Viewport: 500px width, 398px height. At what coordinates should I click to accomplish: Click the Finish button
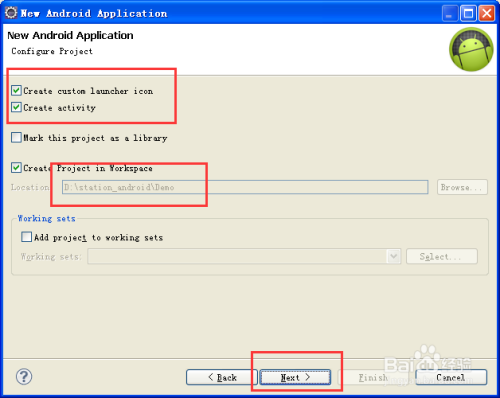[373, 377]
